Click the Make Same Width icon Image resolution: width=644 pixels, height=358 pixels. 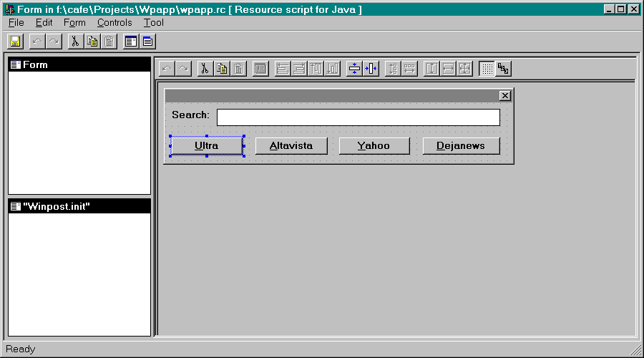[x=448, y=69]
